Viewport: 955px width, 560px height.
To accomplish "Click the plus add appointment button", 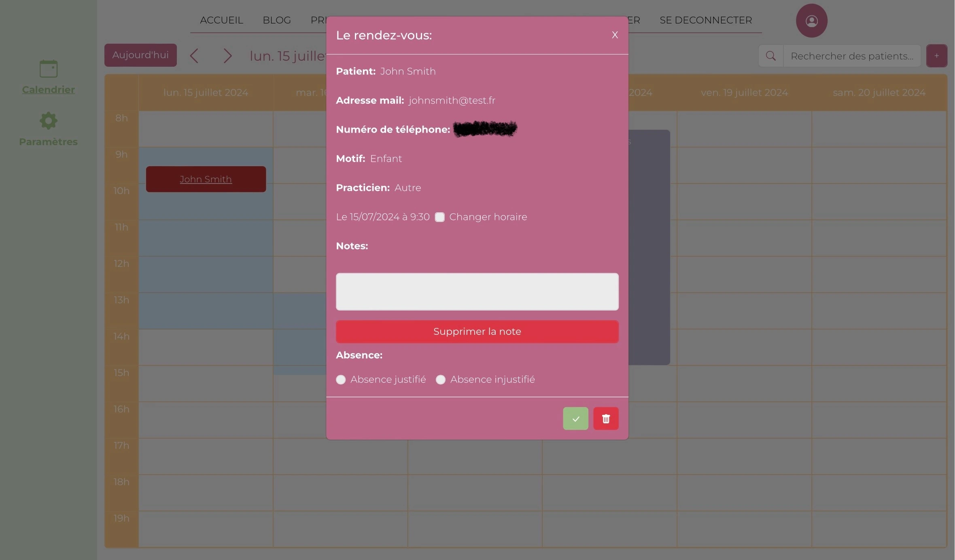I will click(x=936, y=56).
